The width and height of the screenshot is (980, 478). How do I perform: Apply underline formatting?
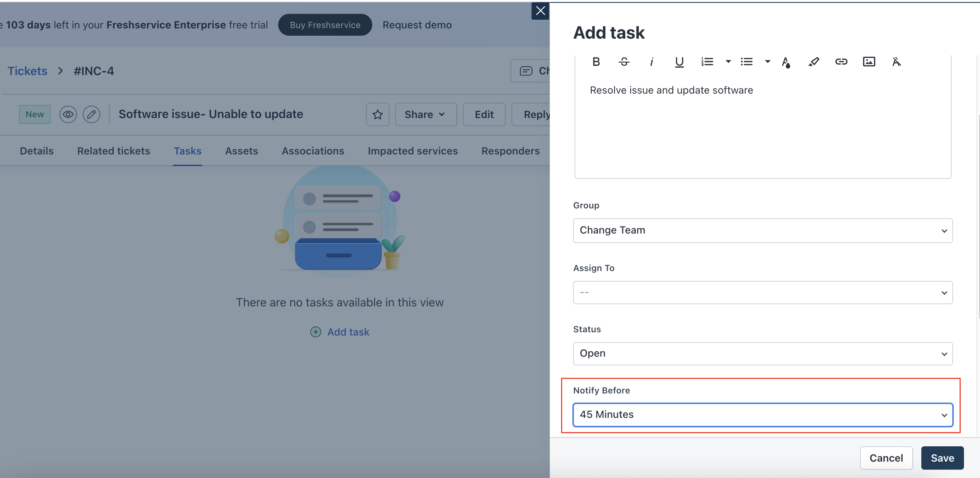[x=679, y=62]
